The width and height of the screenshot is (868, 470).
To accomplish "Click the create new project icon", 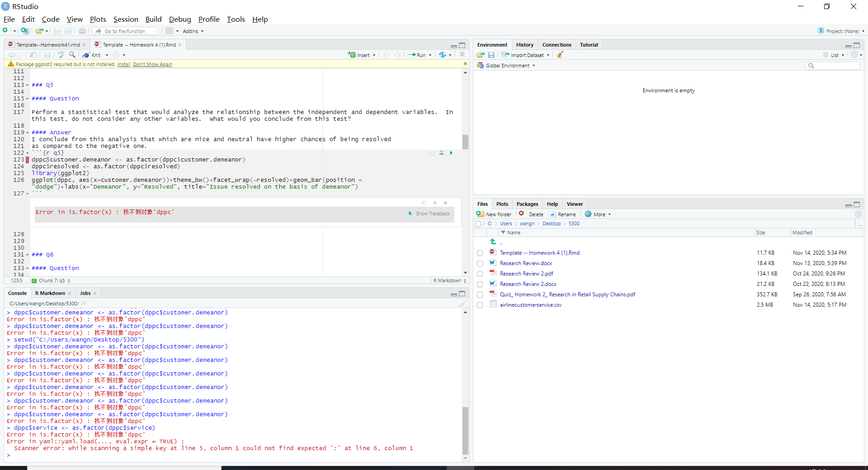I will coord(25,31).
